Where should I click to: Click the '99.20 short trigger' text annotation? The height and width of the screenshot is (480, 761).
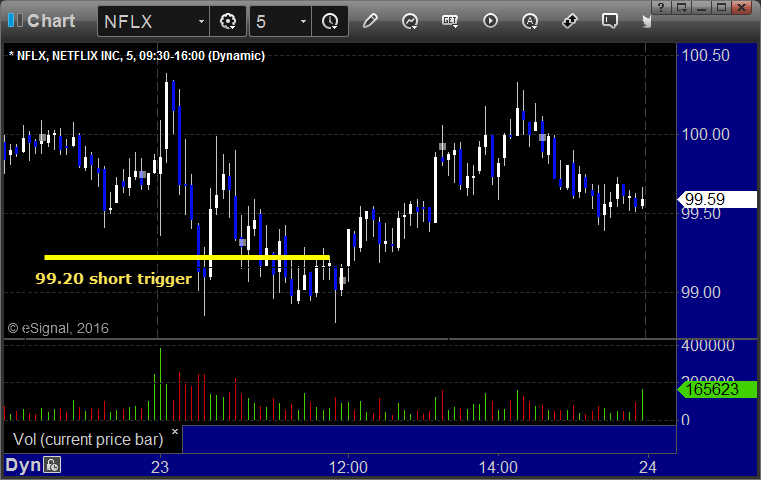click(114, 279)
